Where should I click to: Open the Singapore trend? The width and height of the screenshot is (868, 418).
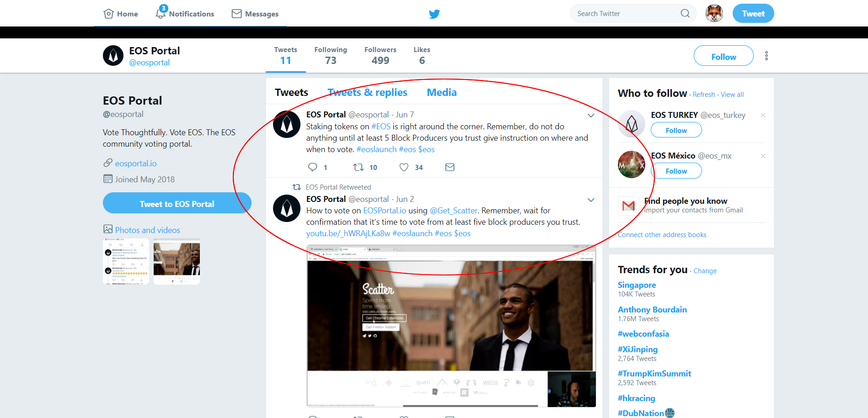coord(637,285)
